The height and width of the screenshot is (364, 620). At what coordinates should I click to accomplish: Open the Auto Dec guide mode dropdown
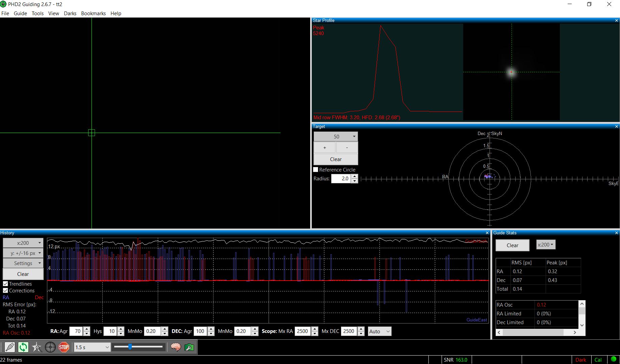point(379,332)
